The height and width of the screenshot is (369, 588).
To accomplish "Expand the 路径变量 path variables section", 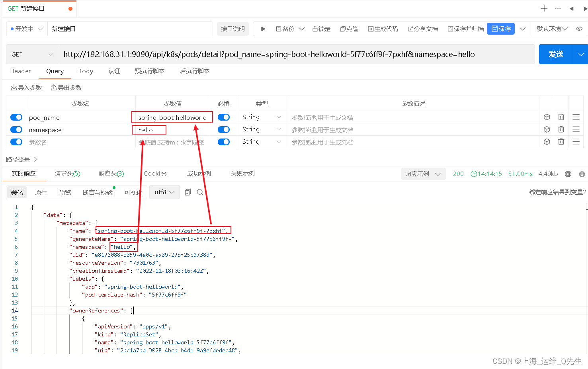I will [21, 159].
